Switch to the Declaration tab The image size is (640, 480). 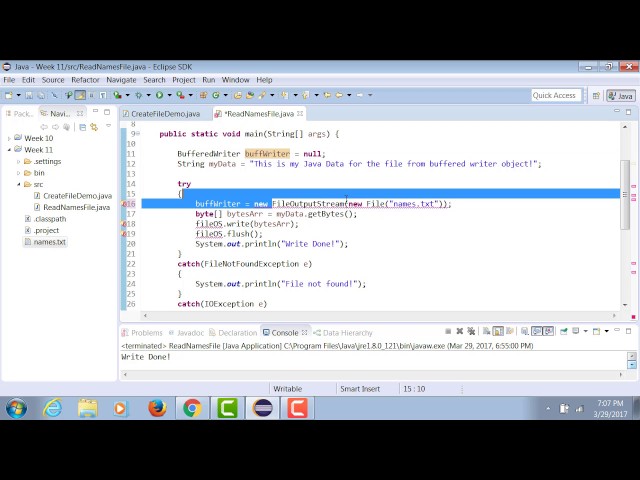click(233, 333)
